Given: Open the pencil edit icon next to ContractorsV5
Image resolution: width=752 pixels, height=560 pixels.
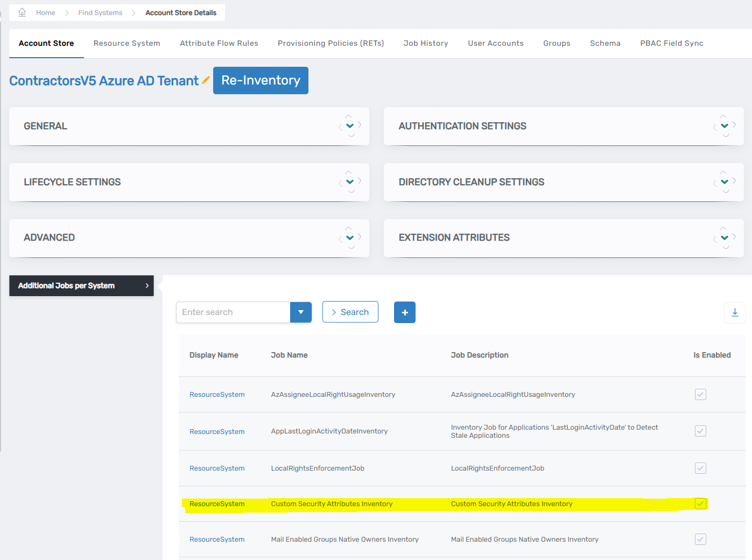Looking at the screenshot, I should pyautogui.click(x=206, y=80).
